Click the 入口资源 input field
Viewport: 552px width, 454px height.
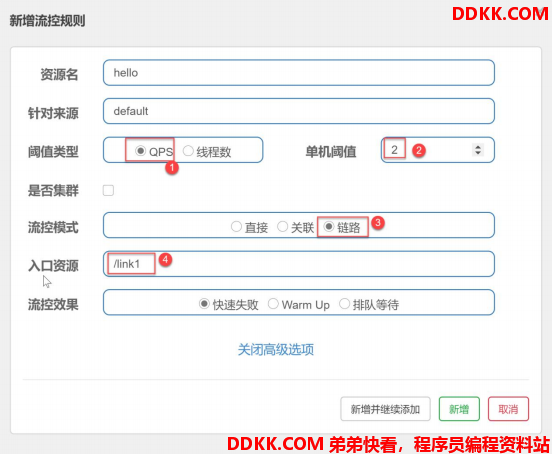[299, 264]
